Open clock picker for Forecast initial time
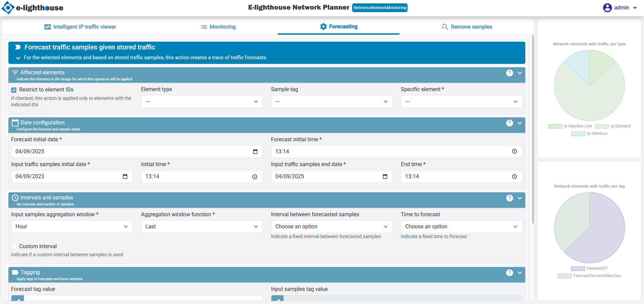The height and width of the screenshot is (304, 644). tap(514, 152)
